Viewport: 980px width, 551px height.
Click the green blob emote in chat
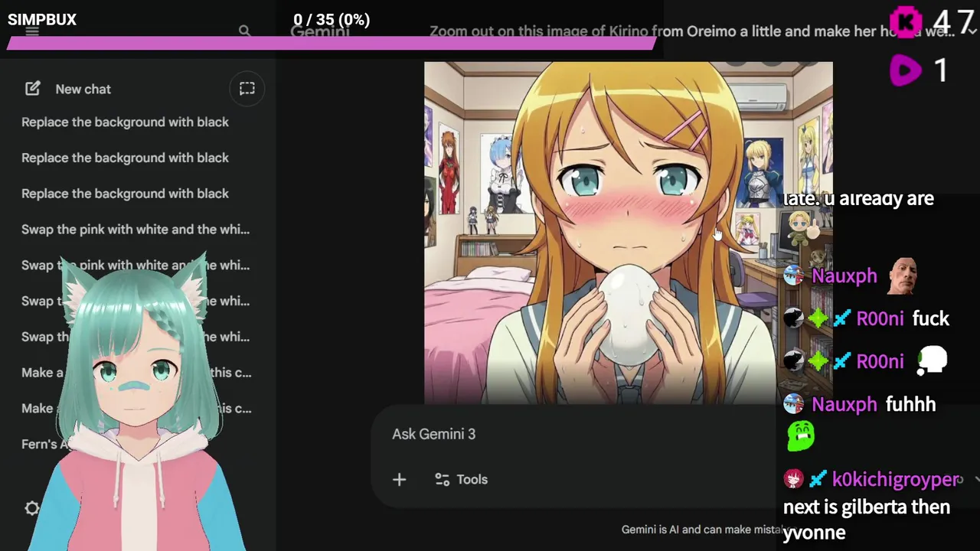(x=801, y=436)
